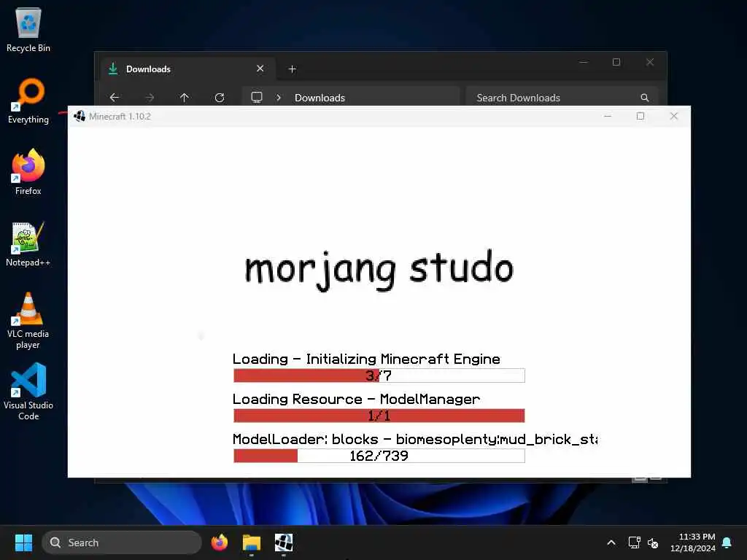This screenshot has height=560, width=747.
Task: Click the forward arrow in the Downloads window
Action: coord(150,98)
